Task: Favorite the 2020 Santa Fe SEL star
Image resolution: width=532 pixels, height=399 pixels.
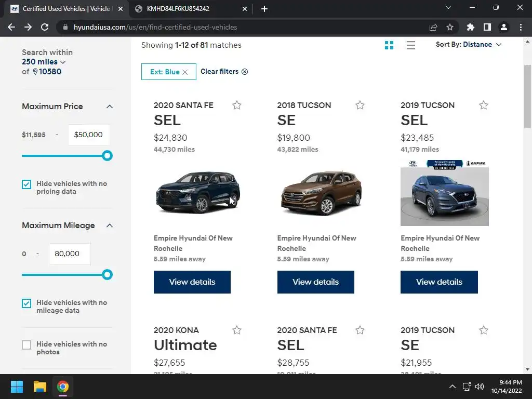Action: [237, 105]
